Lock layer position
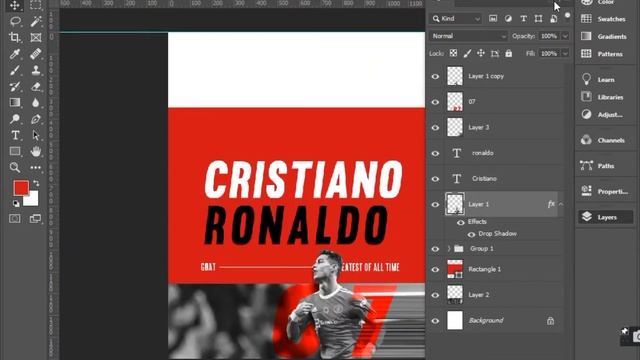Viewport: 640px width, 360px height. [x=481, y=53]
